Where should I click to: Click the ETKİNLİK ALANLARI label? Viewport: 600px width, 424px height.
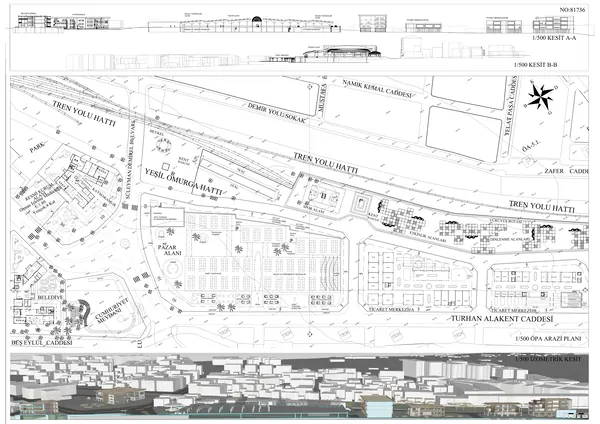point(427,236)
